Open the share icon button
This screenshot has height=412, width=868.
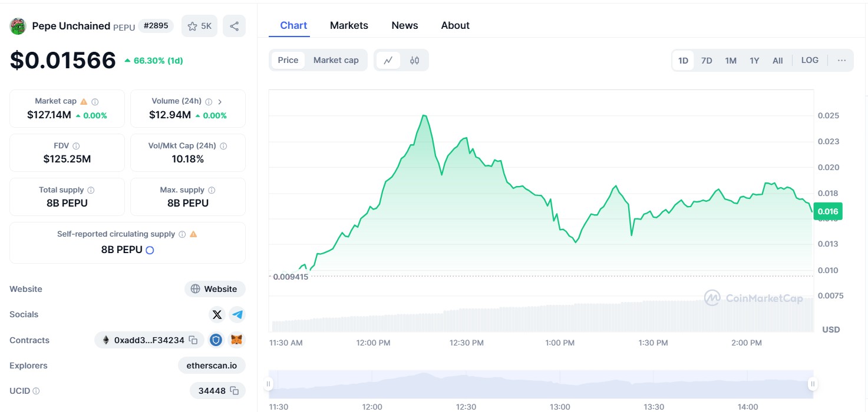(x=234, y=26)
